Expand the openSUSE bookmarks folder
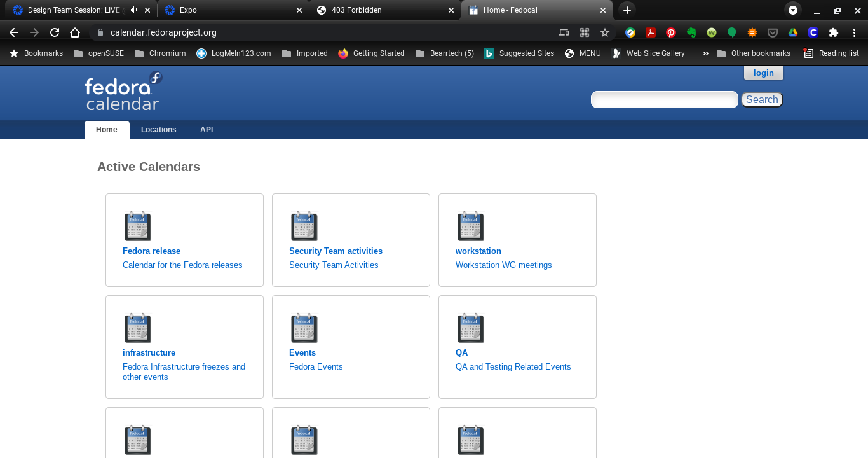This screenshot has height=458, width=868. point(98,53)
